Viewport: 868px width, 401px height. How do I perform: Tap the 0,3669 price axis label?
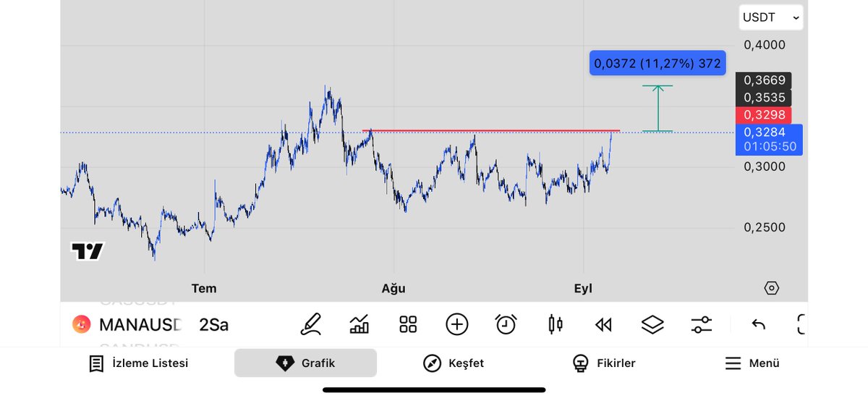point(764,80)
